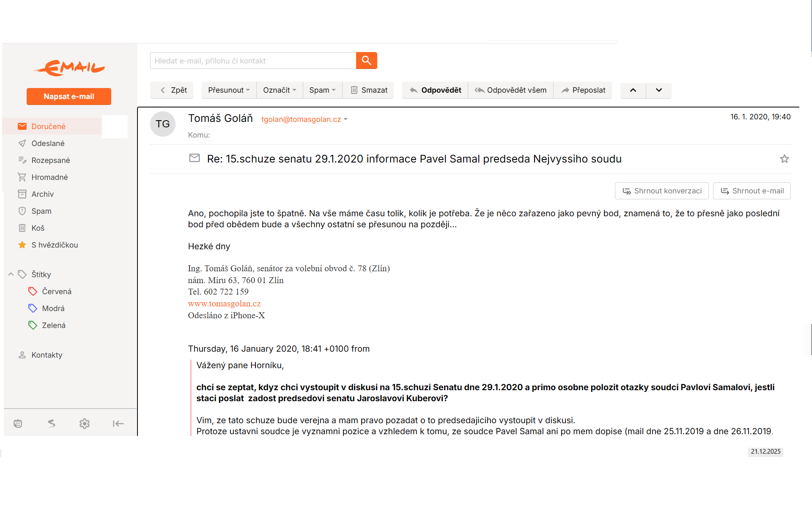The image size is (812, 518).
Task: Open the Odeslané folder
Action: click(48, 143)
